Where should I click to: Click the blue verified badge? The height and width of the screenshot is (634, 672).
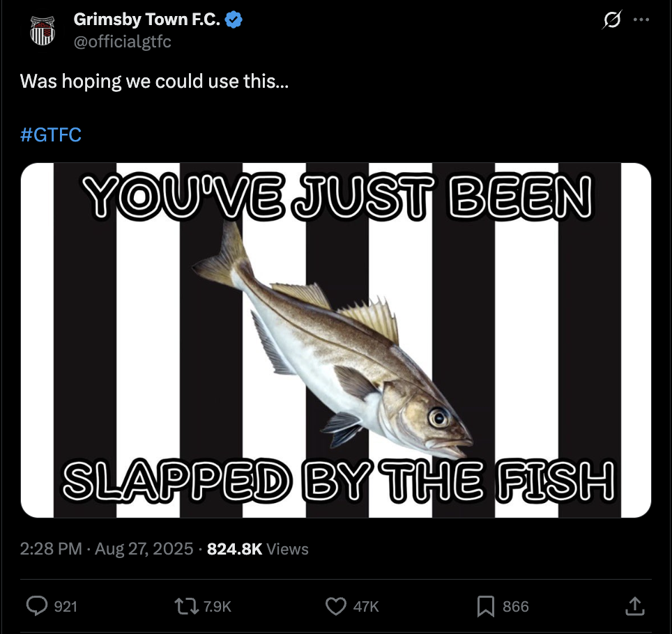click(234, 20)
